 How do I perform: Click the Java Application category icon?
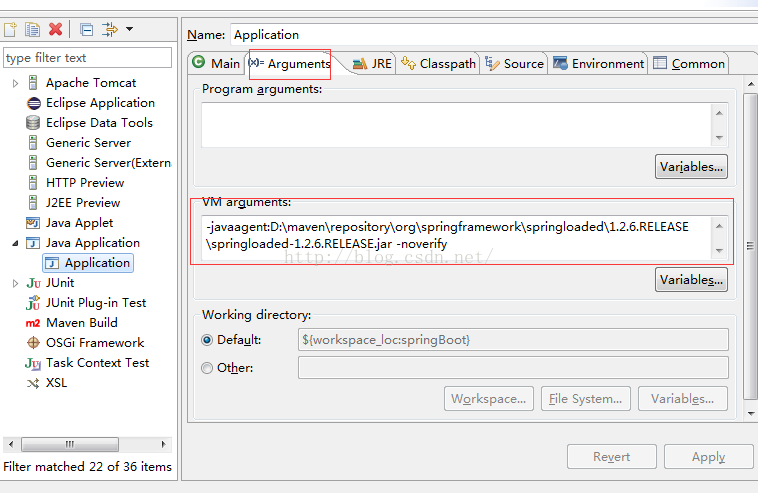tap(33, 243)
